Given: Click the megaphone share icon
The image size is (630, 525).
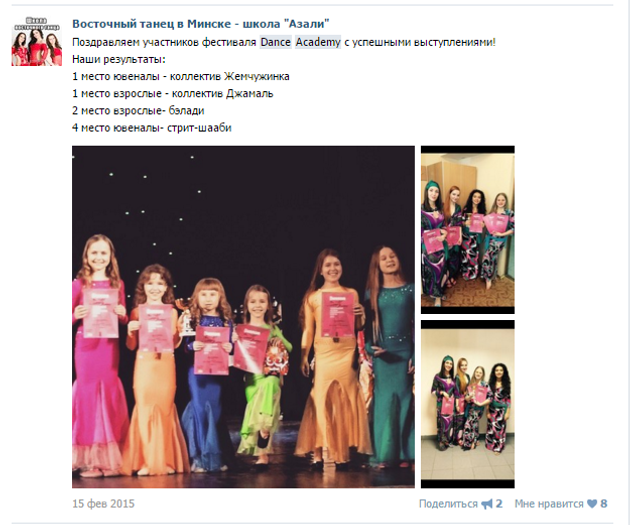Looking at the screenshot, I should pos(487,504).
